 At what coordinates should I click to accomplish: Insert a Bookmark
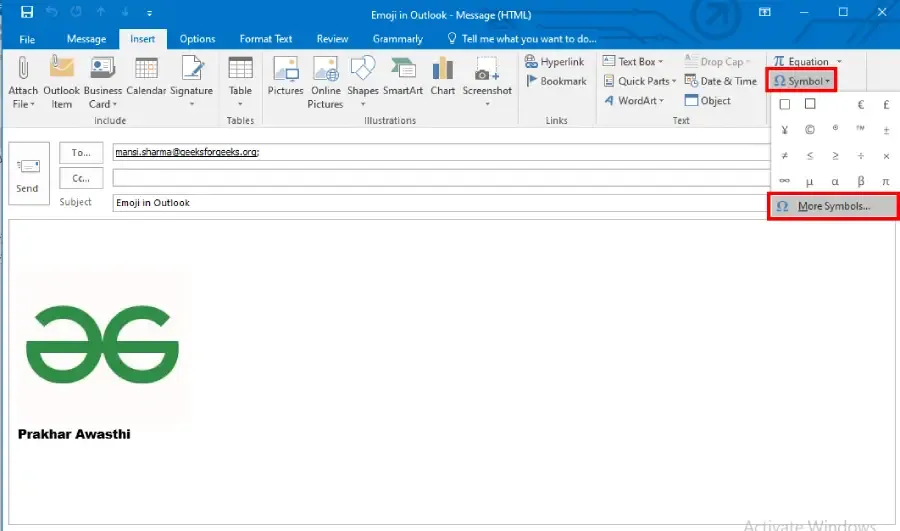[x=556, y=81]
